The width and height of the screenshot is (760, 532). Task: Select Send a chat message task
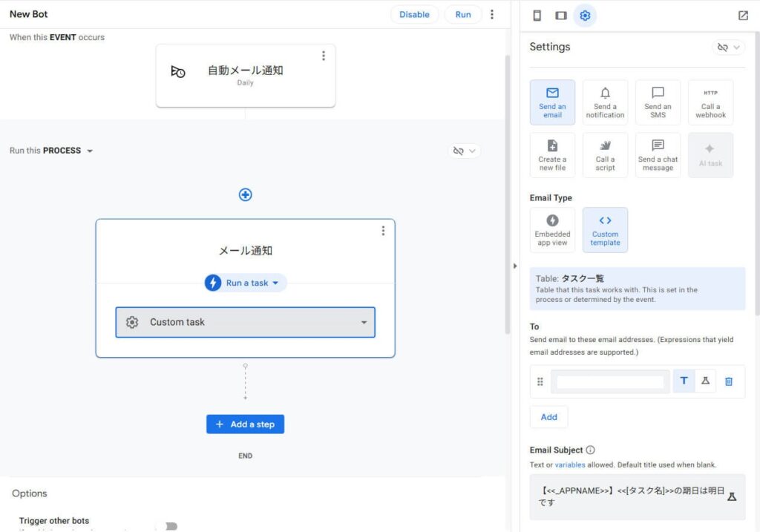coord(658,155)
